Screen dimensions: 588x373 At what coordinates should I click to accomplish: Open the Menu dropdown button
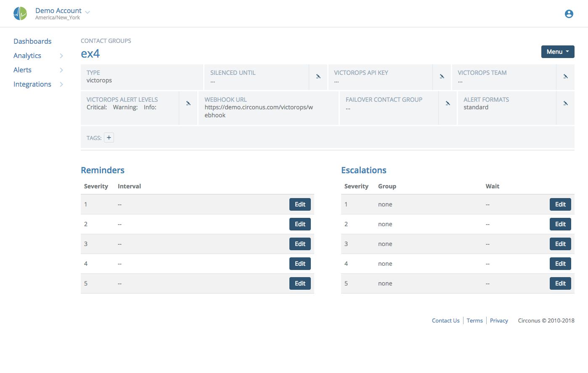click(x=557, y=52)
